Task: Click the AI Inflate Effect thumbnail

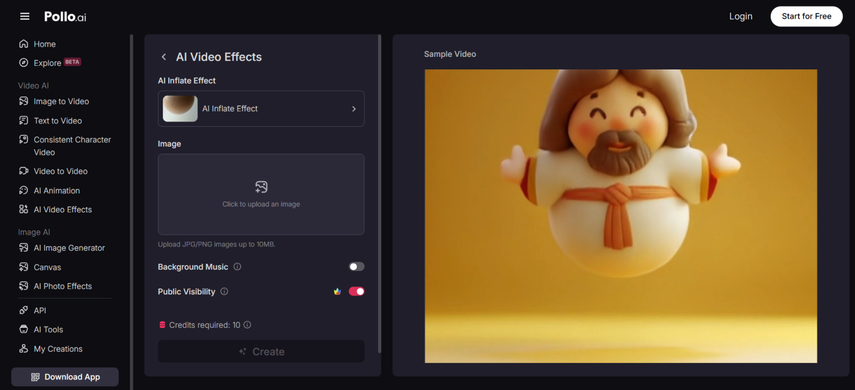Action: (180, 109)
